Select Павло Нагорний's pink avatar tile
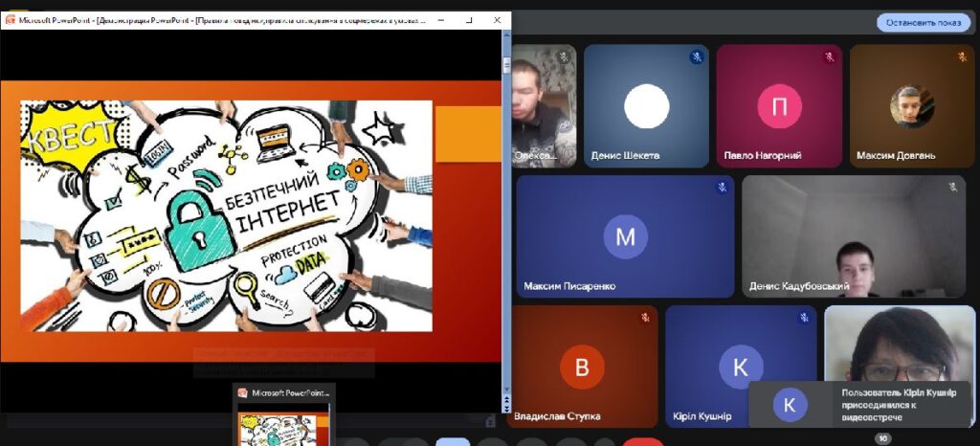980x446 pixels. [x=779, y=107]
